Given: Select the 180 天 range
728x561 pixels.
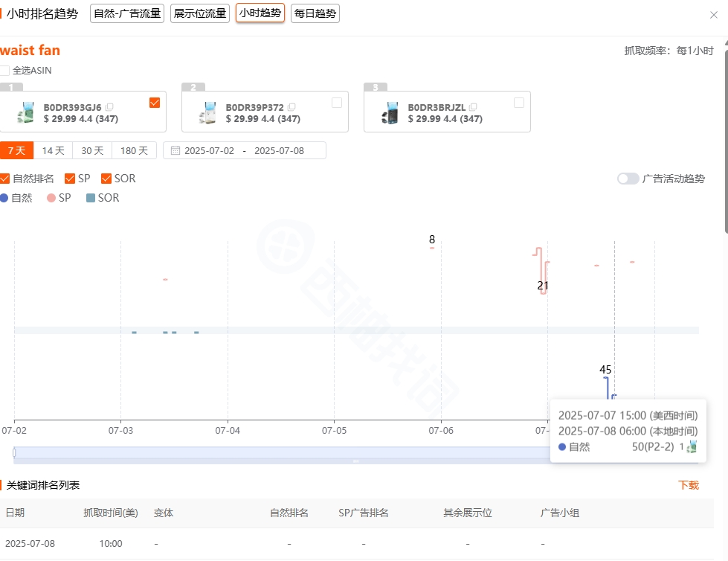Looking at the screenshot, I should 134,150.
